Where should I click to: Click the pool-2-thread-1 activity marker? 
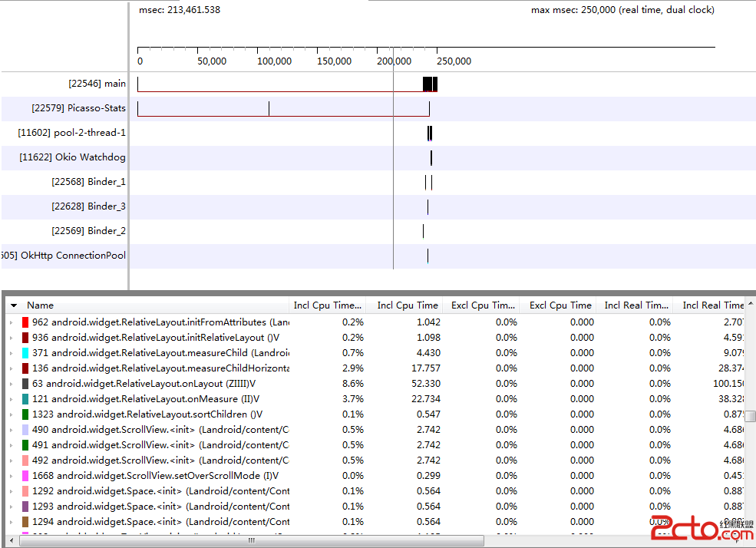tap(430, 133)
